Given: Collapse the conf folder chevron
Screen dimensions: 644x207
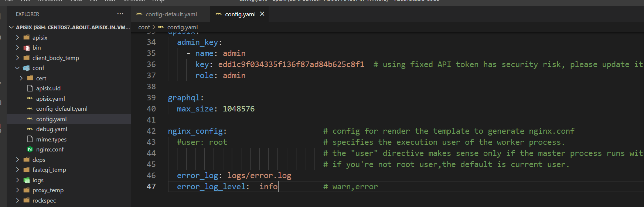Looking at the screenshot, I should pyautogui.click(x=17, y=68).
